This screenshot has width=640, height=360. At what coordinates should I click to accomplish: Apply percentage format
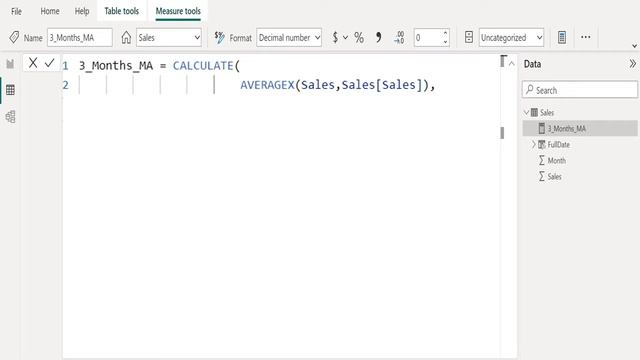(x=359, y=38)
